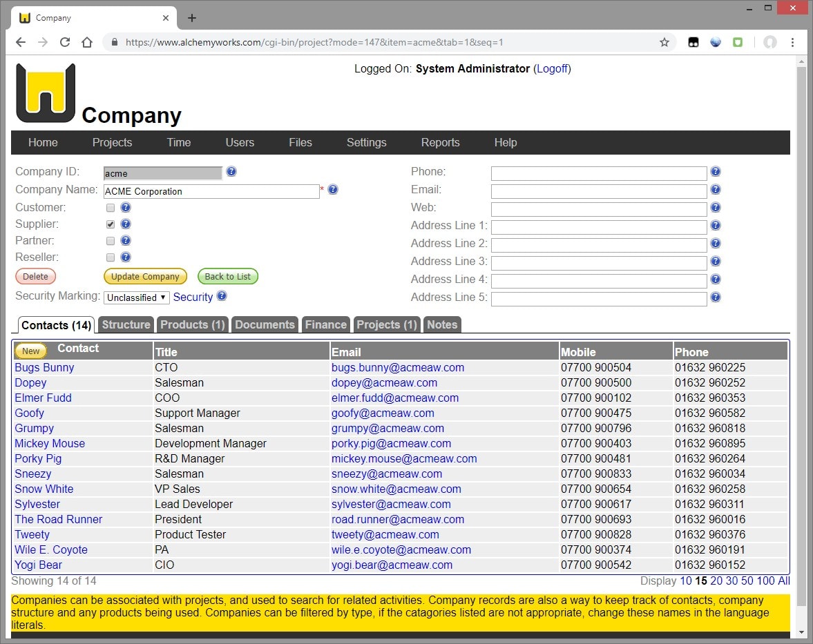Switch to the Products (1) tab
The height and width of the screenshot is (644, 813).
click(x=192, y=324)
